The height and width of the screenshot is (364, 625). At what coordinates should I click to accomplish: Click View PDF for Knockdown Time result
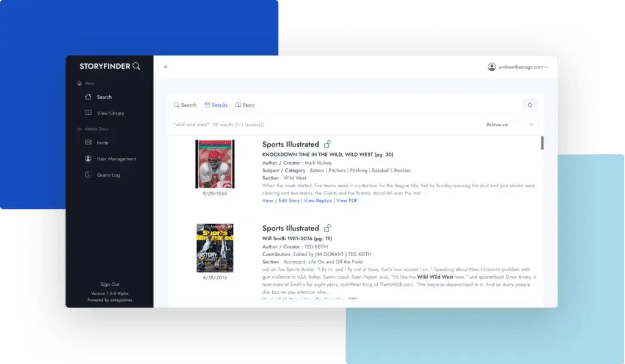pos(347,201)
